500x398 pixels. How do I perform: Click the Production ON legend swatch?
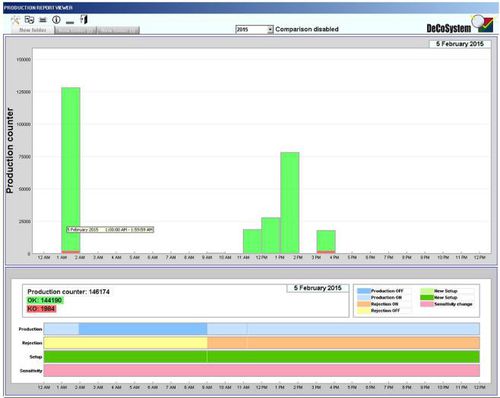[x=364, y=297]
